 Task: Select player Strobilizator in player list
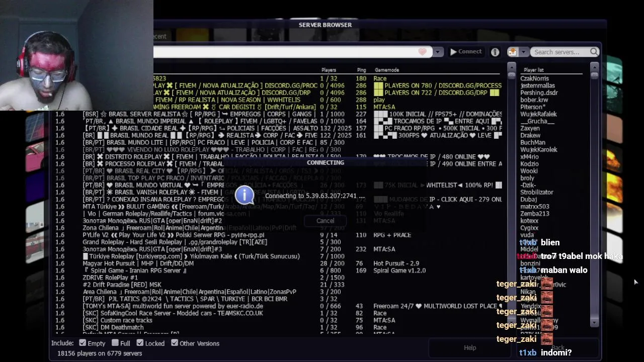pyautogui.click(x=537, y=192)
